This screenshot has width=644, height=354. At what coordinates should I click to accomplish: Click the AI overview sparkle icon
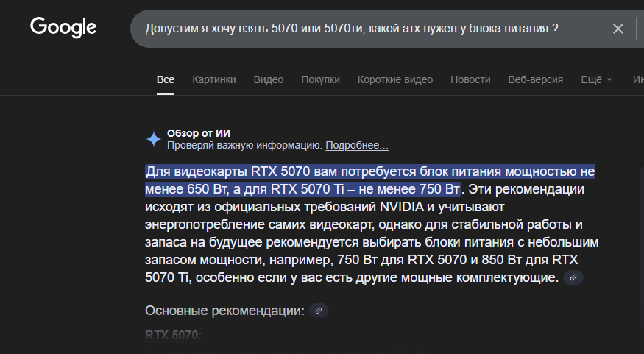[x=154, y=139]
